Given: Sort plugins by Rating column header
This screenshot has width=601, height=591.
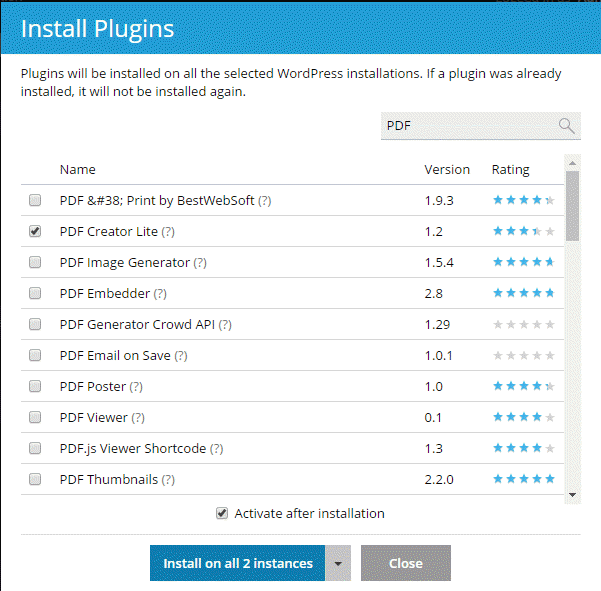Looking at the screenshot, I should 510,169.
